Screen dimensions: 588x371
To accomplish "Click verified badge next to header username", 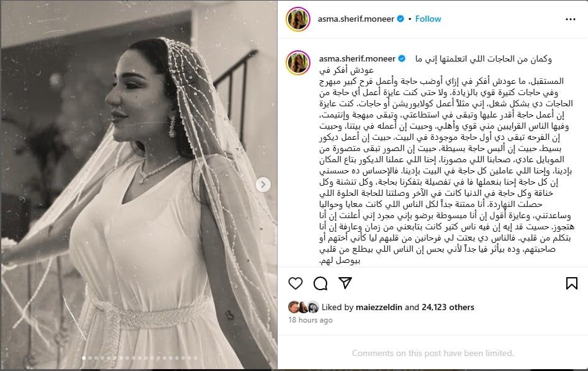I will coord(400,19).
